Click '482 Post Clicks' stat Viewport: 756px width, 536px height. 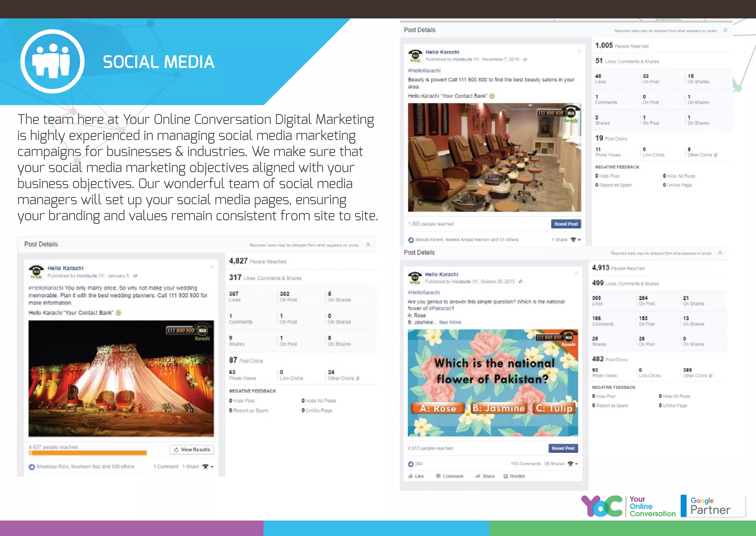[x=609, y=359]
